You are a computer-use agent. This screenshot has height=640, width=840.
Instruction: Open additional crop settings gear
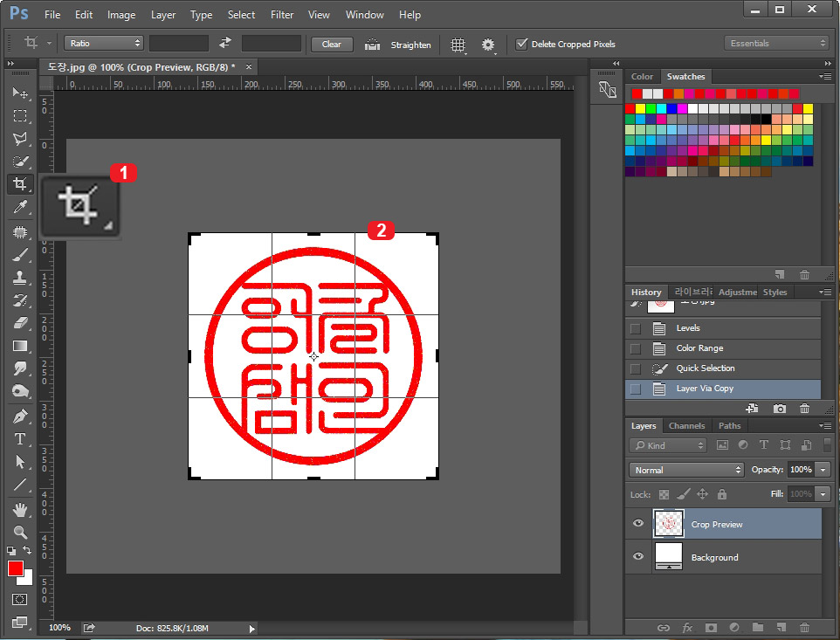click(488, 45)
